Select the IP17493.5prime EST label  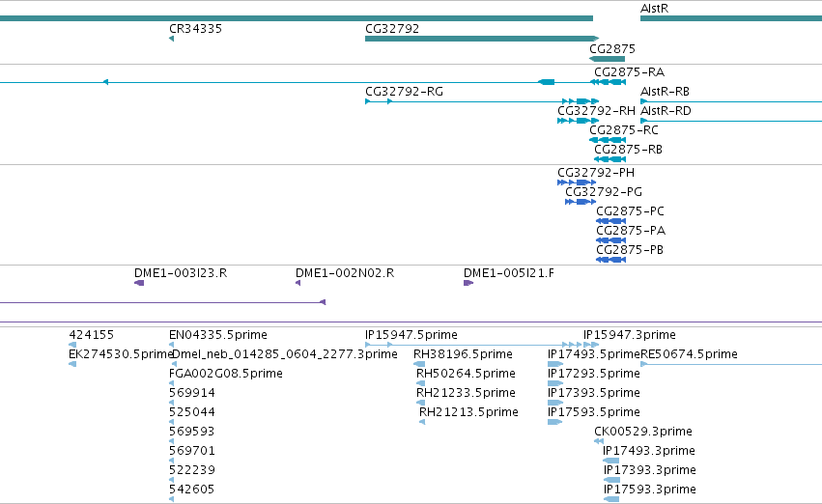coord(594,354)
